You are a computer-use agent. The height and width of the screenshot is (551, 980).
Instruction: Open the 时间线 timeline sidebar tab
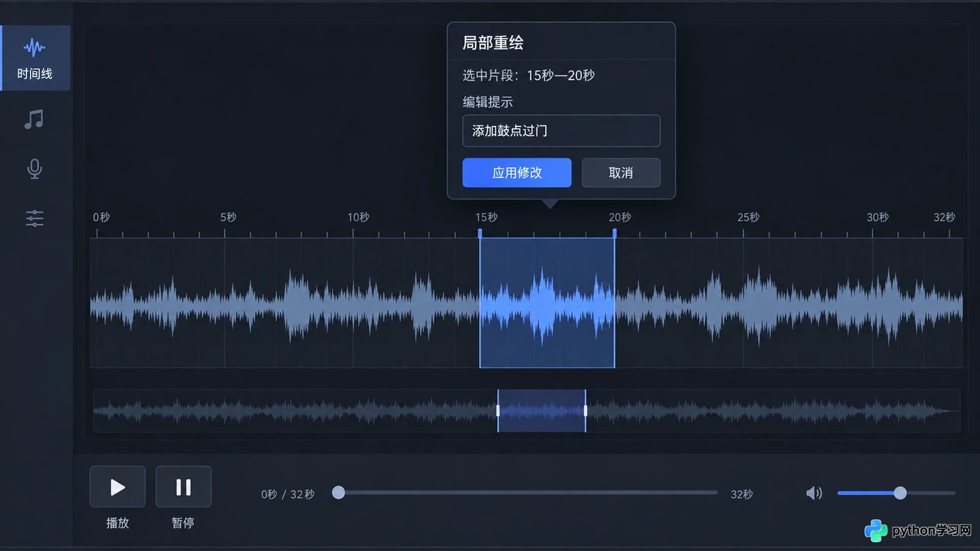point(35,58)
